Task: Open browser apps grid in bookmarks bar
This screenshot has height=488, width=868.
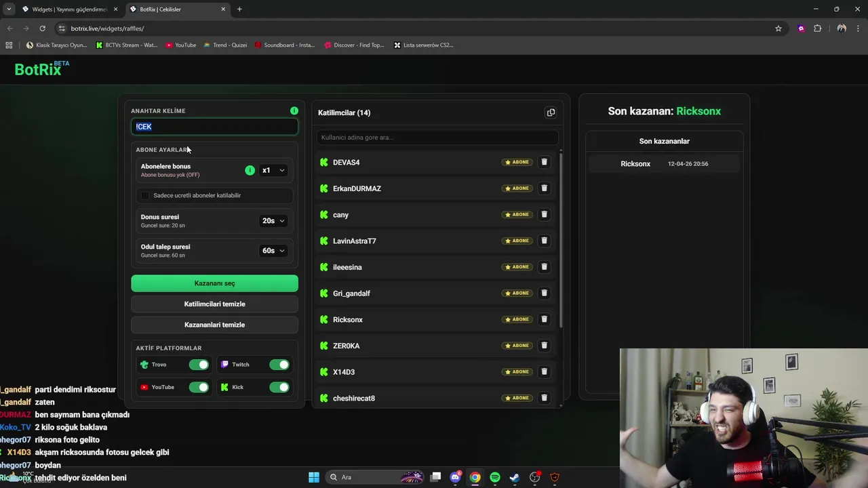Action: (9, 45)
